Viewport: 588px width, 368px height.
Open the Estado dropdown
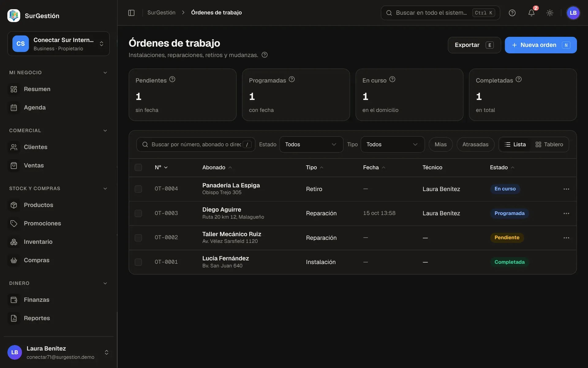click(311, 144)
